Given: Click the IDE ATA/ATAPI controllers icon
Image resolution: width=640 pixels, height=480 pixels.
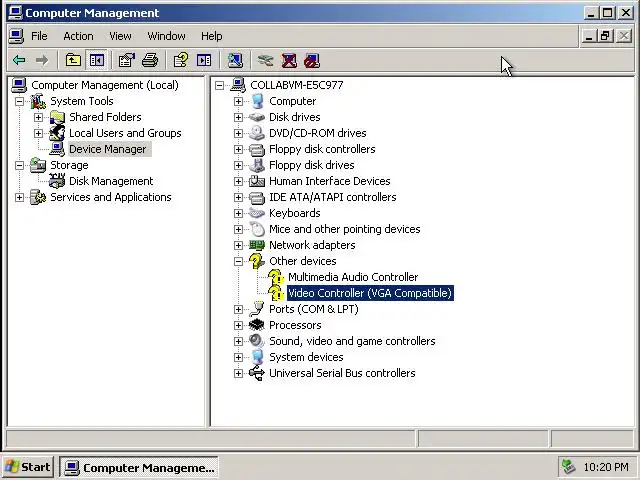Looking at the screenshot, I should (x=257, y=197).
